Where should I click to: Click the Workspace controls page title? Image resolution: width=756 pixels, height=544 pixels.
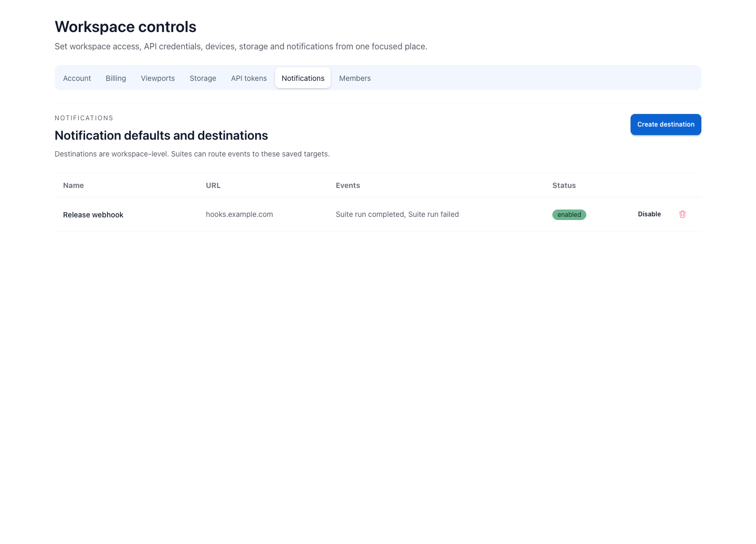[x=125, y=27]
